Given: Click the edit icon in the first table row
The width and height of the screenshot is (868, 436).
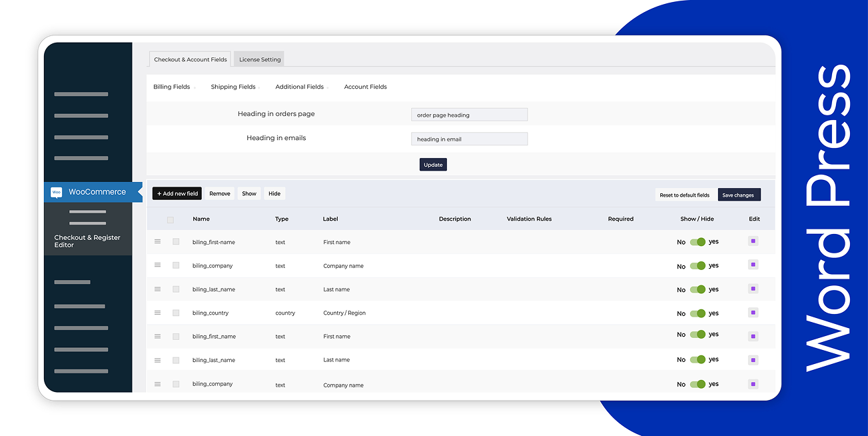Looking at the screenshot, I should tap(753, 241).
